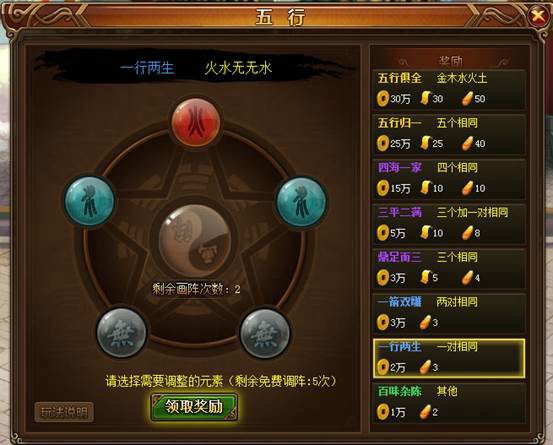Click the 领取奖励 claim reward button

tap(194, 407)
